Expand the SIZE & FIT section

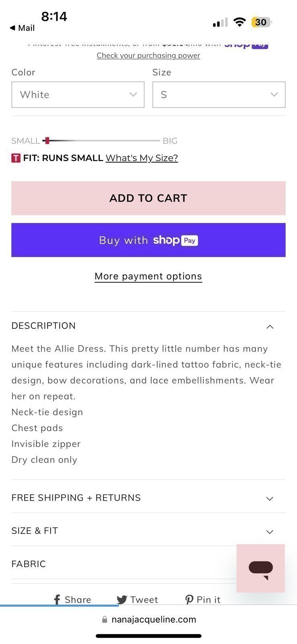tap(148, 530)
